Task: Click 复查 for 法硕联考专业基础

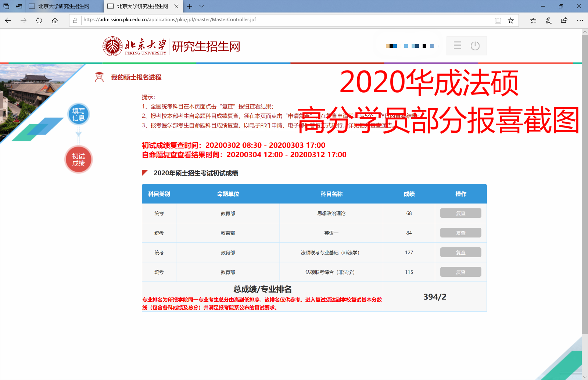Action: click(460, 252)
